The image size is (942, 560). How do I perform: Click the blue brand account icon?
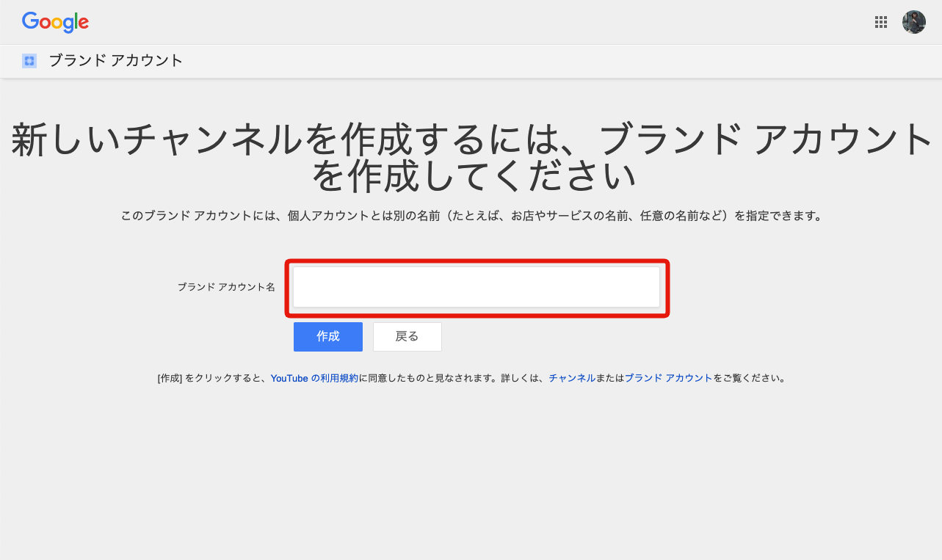29,61
